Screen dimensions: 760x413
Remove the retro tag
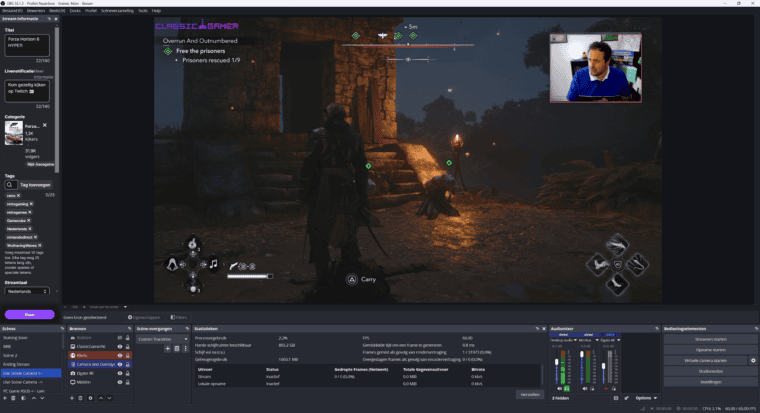point(19,195)
